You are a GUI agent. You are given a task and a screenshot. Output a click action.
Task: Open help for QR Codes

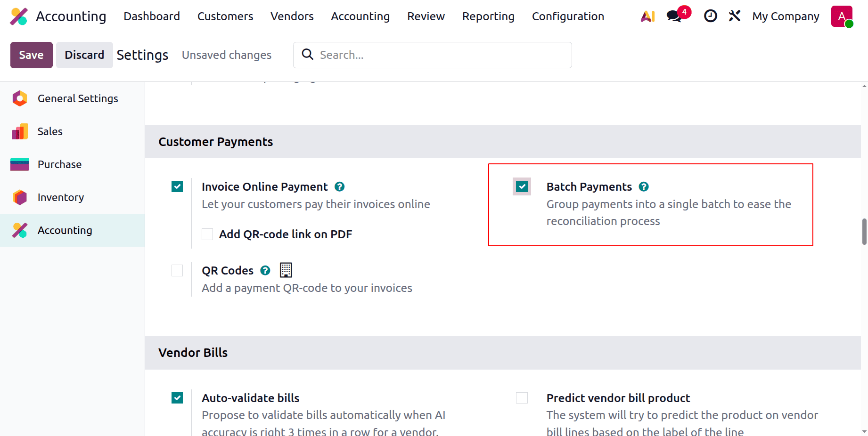tap(265, 271)
